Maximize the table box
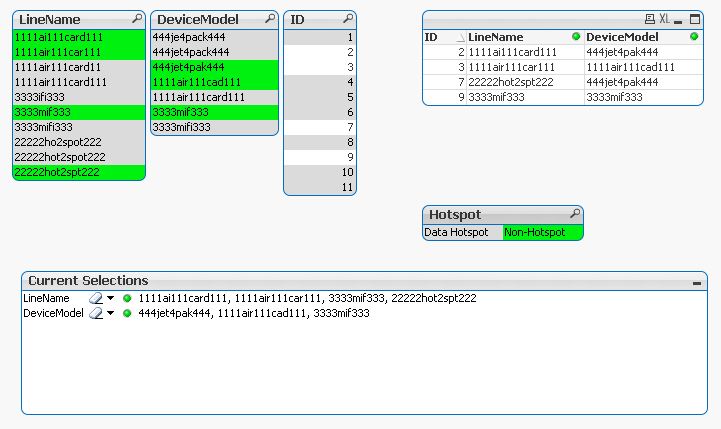 [x=695, y=19]
